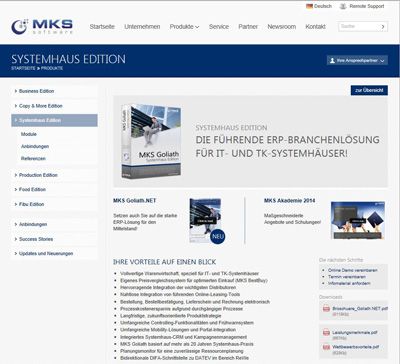This screenshot has height=364, width=400.
Task: Expand the Produkte dropdown menu
Action: pyautogui.click(x=184, y=27)
